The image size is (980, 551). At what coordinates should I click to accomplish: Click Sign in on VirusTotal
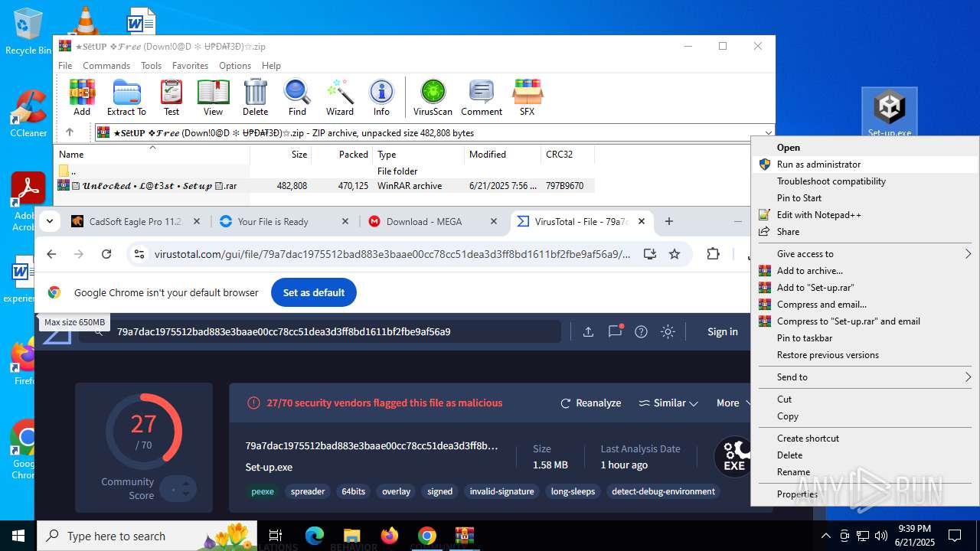pyautogui.click(x=723, y=331)
